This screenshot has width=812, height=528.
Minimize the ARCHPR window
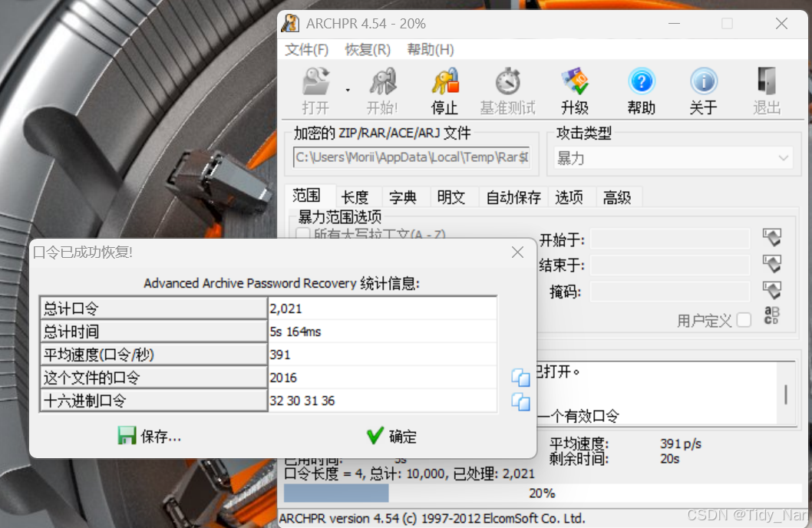(x=674, y=24)
